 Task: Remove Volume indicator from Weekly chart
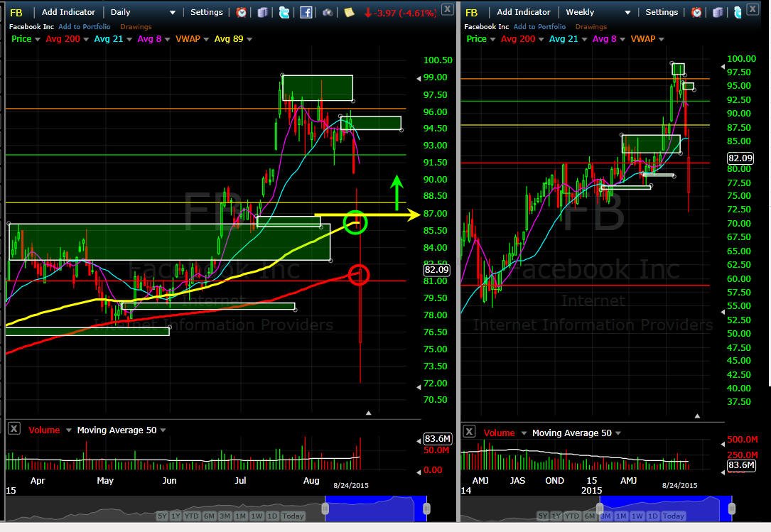point(469,432)
